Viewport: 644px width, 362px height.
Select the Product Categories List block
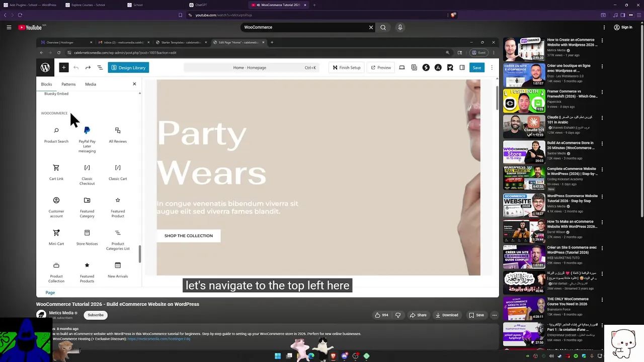point(118,240)
